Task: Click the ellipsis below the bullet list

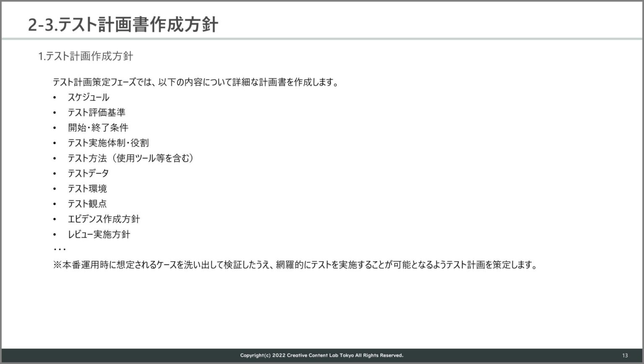Action: (x=60, y=249)
